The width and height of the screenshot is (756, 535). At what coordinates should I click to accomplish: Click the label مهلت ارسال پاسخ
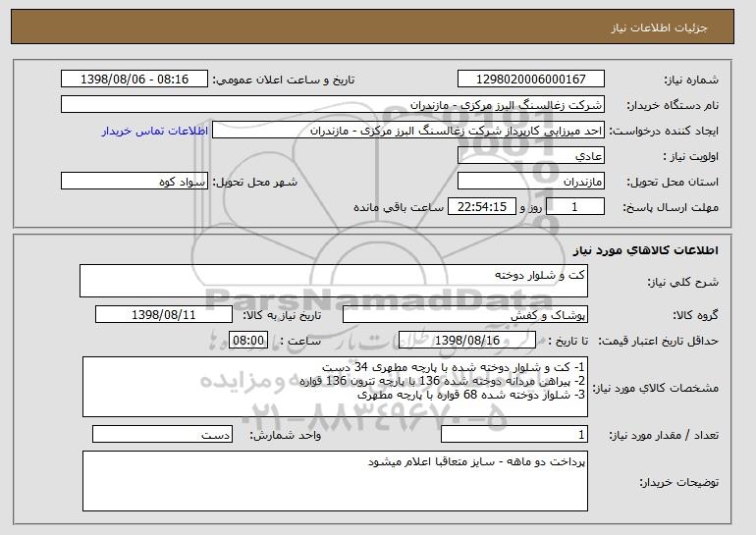(x=671, y=207)
